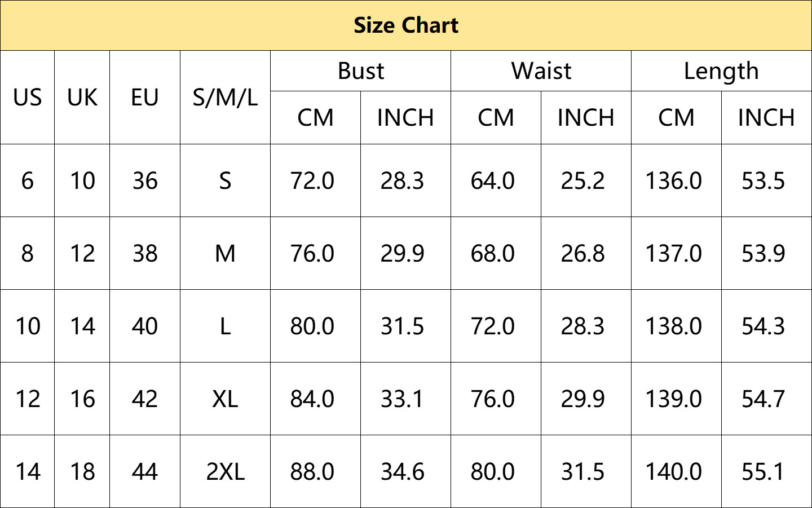Click the US column header
The height and width of the screenshot is (508, 812).
(27, 98)
